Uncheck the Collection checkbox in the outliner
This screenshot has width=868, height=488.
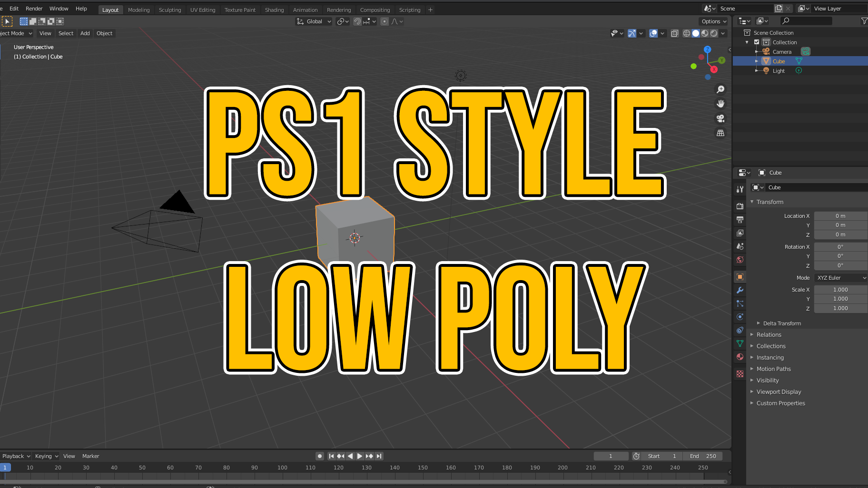[x=757, y=42]
